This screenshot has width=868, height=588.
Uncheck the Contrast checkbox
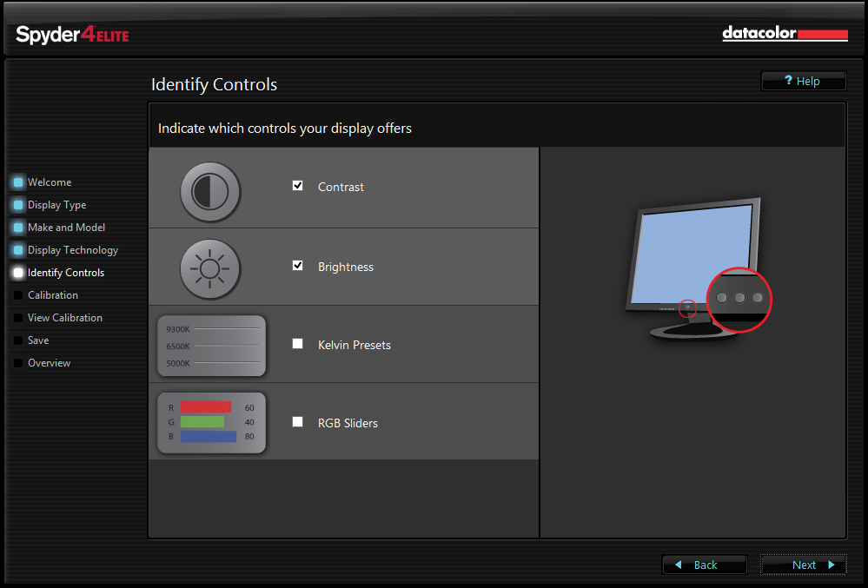coord(297,185)
